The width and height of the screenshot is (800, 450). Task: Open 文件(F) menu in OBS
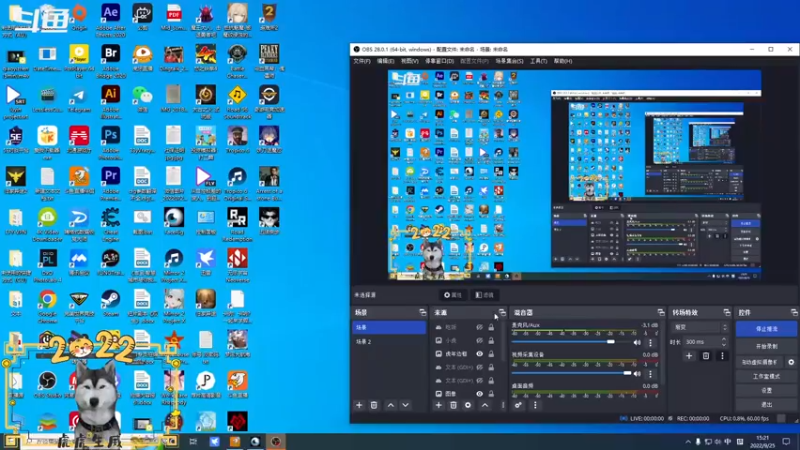pyautogui.click(x=362, y=61)
